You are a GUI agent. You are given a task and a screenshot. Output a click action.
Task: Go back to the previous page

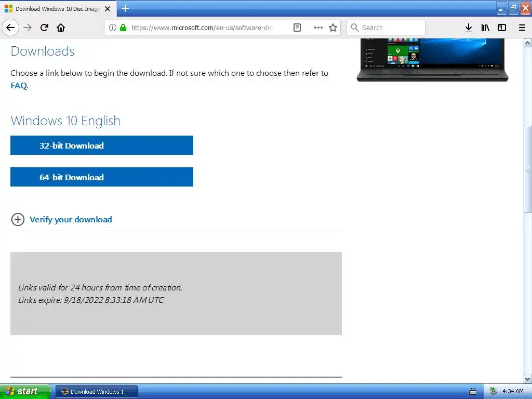click(x=10, y=28)
